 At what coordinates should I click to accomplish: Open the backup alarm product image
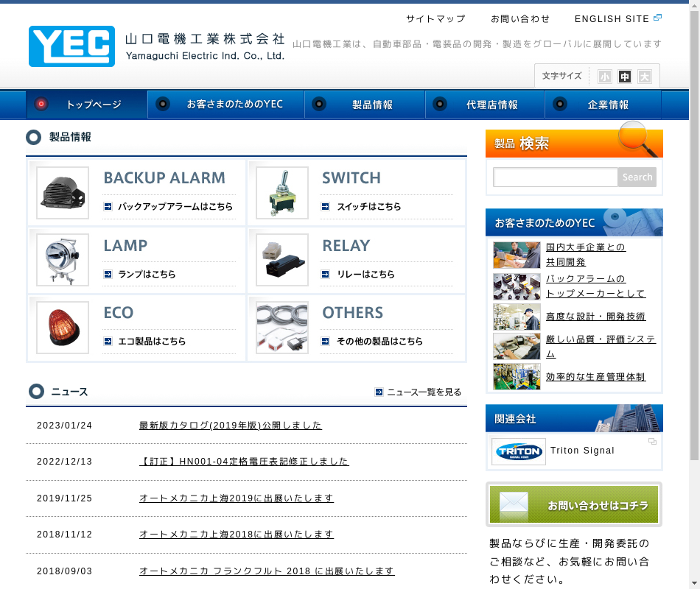click(x=63, y=193)
